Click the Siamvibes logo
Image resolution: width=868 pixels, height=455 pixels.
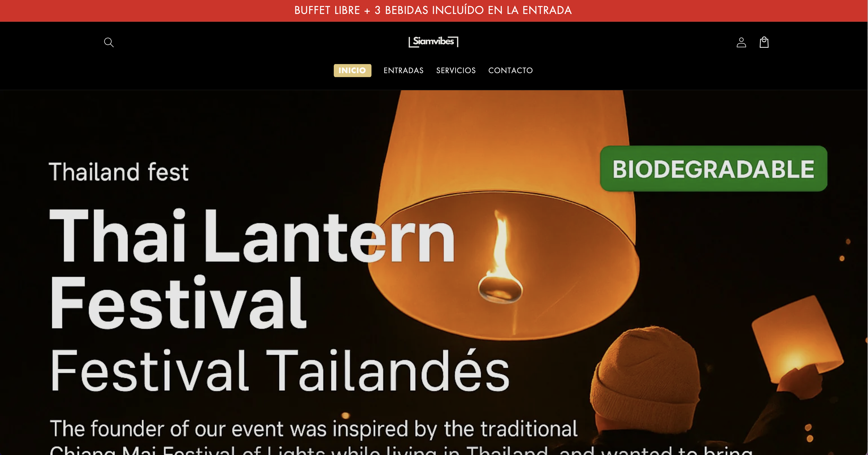pos(433,41)
